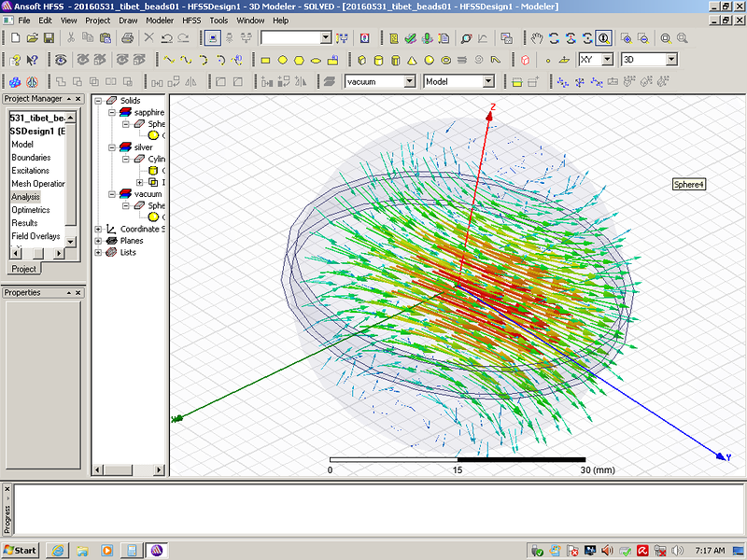Screen dimensions: 747x560
Task: Open the vacuum material dropdown
Action: pos(409,81)
